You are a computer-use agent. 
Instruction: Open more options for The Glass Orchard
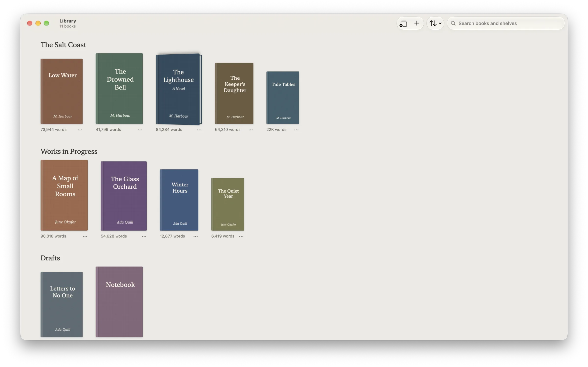pos(144,236)
